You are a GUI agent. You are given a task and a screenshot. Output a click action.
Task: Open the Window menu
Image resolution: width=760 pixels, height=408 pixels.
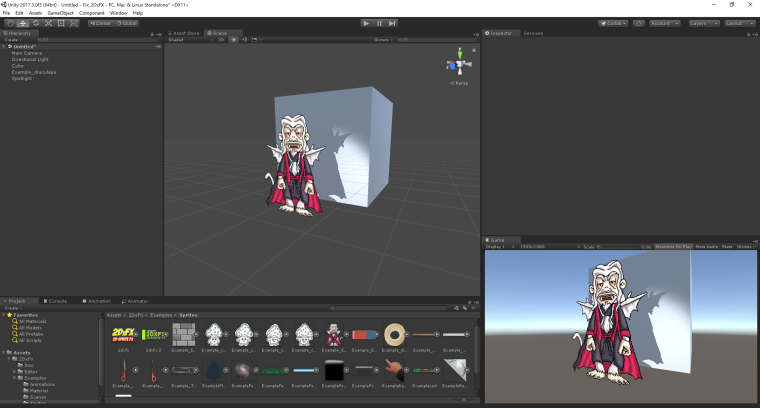118,13
